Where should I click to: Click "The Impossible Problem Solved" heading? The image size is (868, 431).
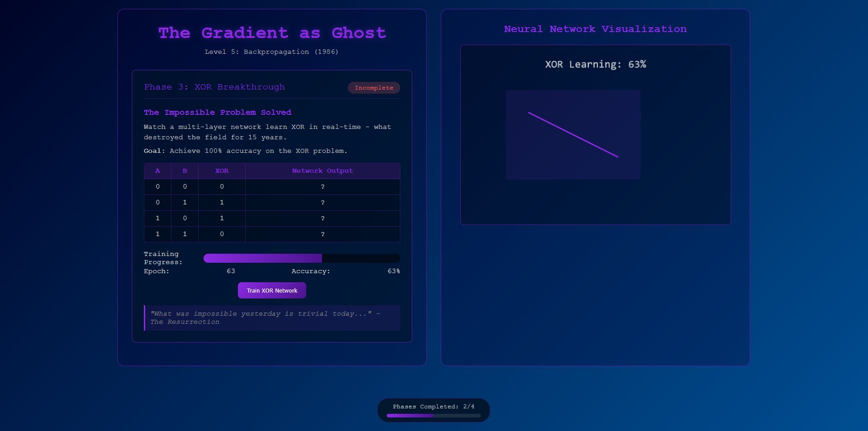click(218, 112)
